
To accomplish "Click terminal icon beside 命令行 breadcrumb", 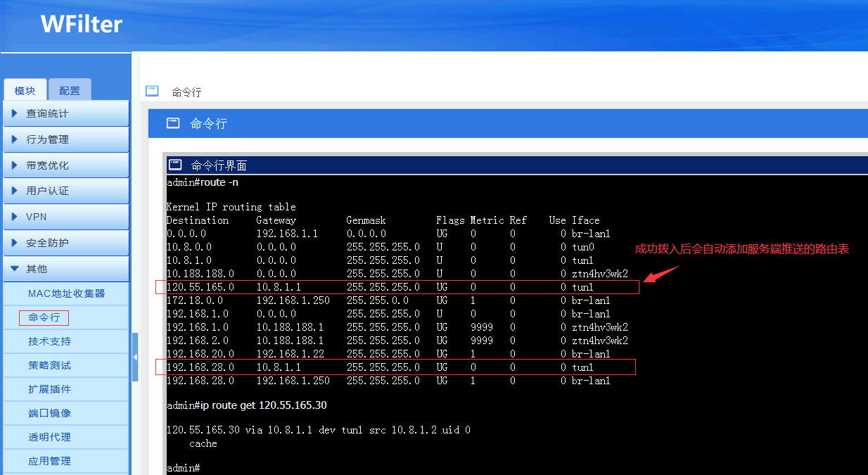I will click(152, 91).
